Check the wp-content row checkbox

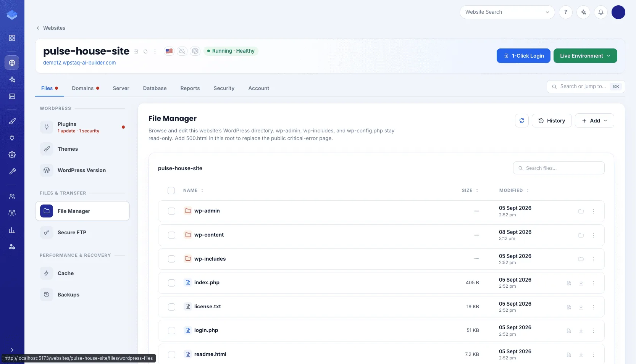[x=172, y=235]
